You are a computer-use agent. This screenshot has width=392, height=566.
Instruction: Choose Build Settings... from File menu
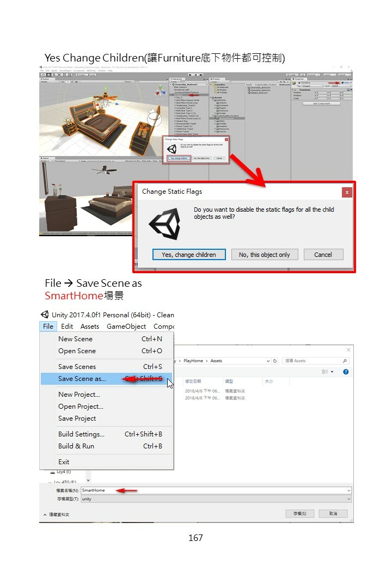[x=107, y=434]
